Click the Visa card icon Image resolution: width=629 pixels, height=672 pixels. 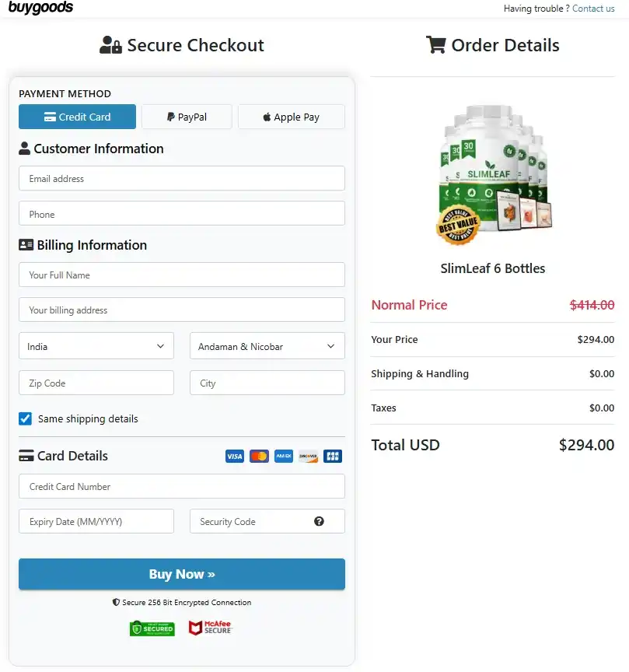pos(234,456)
